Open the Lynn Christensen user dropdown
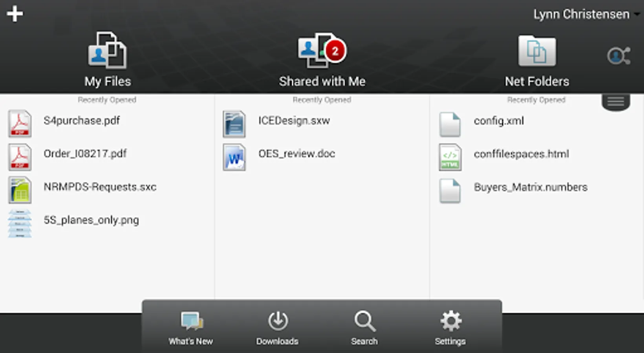The image size is (644, 353). tap(587, 15)
